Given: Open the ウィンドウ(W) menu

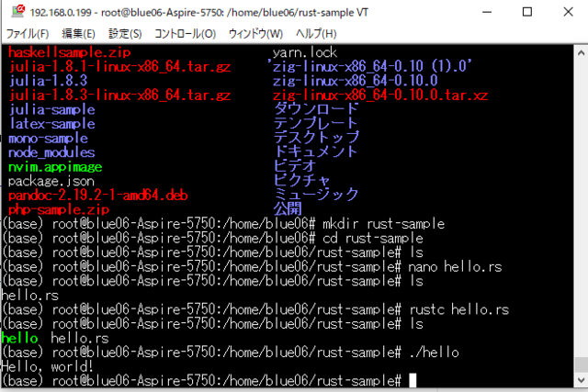Looking at the screenshot, I should point(255,34).
